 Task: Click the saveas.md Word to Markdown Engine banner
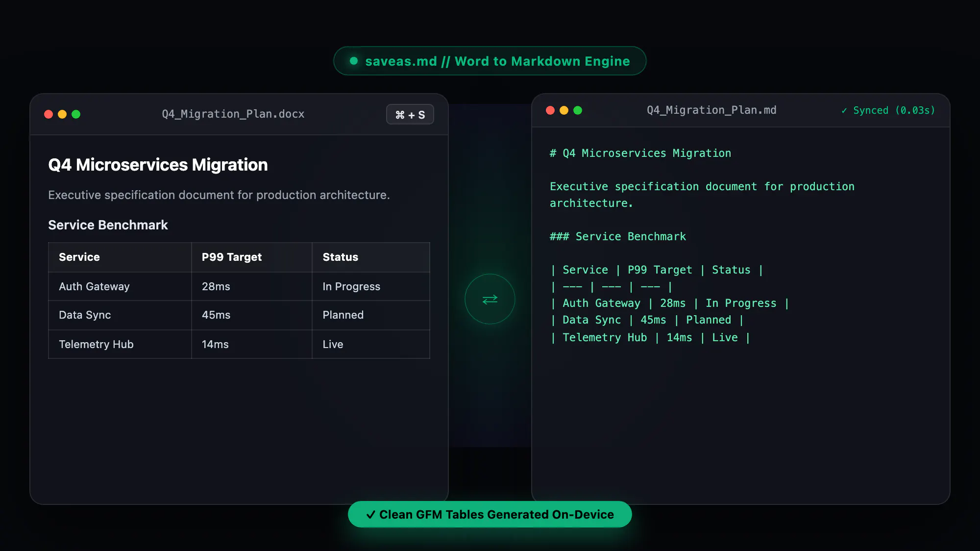[x=490, y=61]
